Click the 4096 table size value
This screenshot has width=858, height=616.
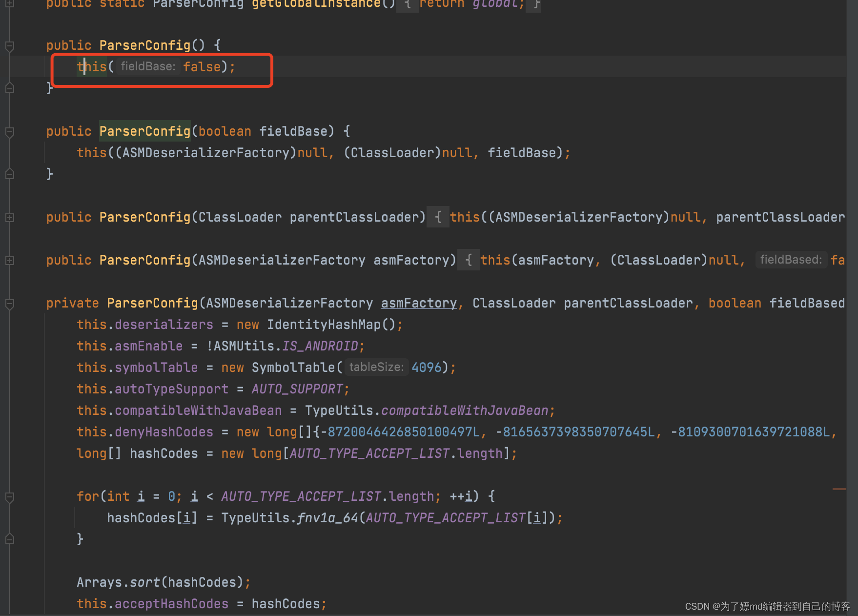tap(427, 368)
